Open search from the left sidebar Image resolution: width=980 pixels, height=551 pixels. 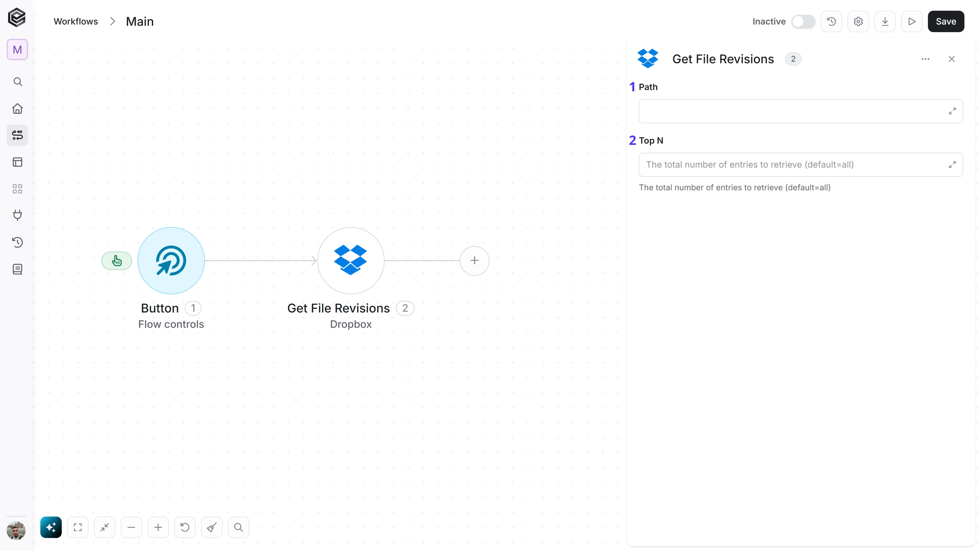pyautogui.click(x=18, y=82)
